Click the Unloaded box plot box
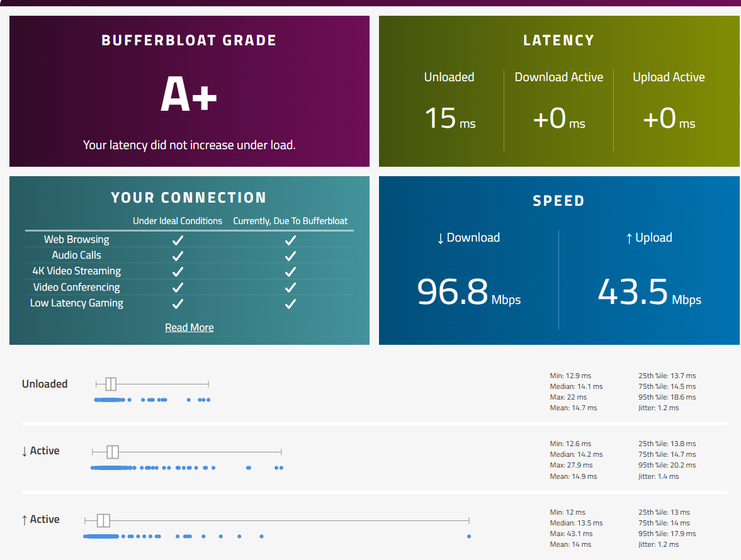 click(x=111, y=384)
